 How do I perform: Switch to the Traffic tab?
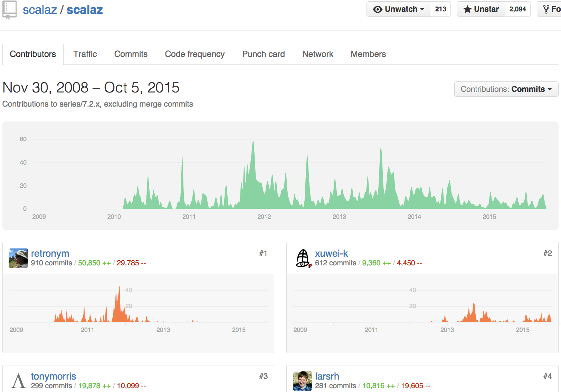pos(85,54)
